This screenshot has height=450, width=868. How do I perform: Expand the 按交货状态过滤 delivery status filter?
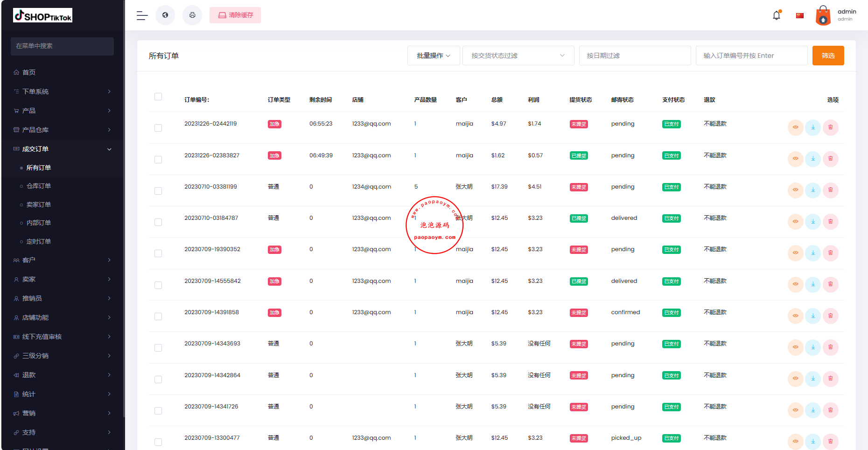[518, 56]
